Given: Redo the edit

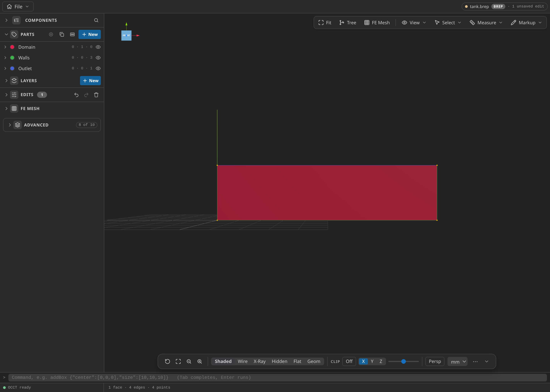Looking at the screenshot, I should [86, 95].
